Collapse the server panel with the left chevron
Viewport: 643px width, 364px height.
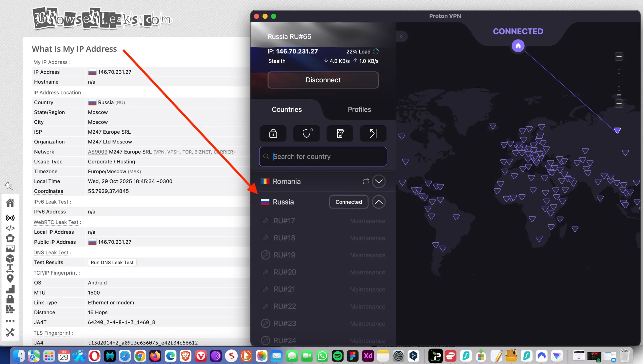[402, 36]
